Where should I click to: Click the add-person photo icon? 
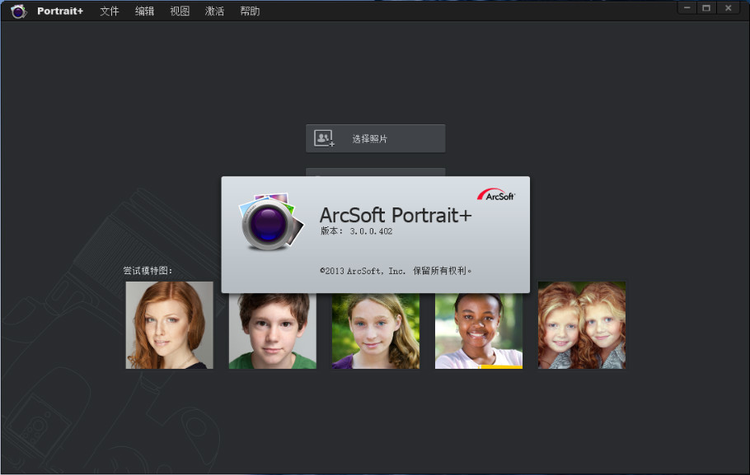[x=324, y=139]
